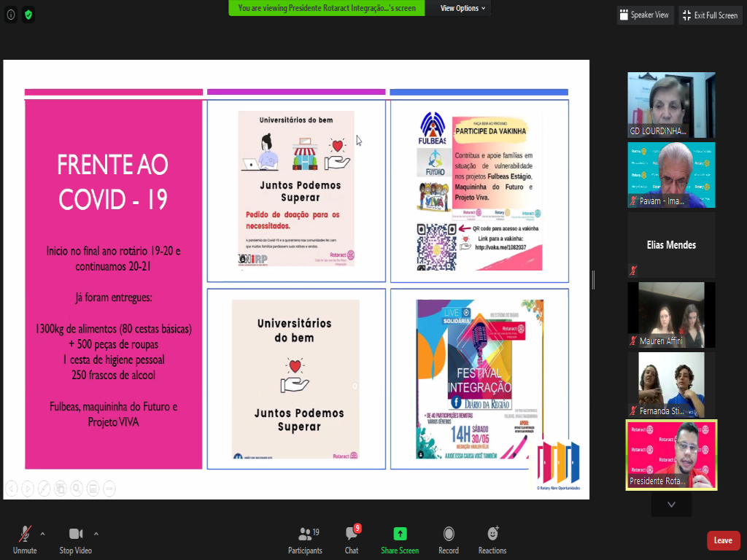Open audio options arrow beside Unmute
The height and width of the screenshot is (560, 747).
coord(42,533)
